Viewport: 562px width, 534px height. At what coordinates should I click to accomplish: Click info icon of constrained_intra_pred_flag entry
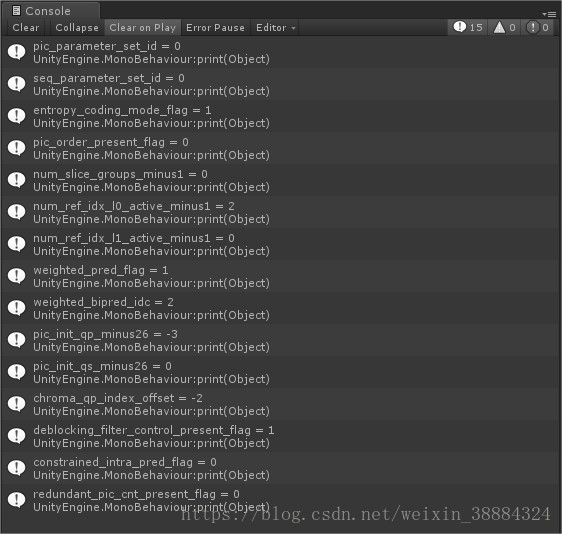tap(16, 468)
